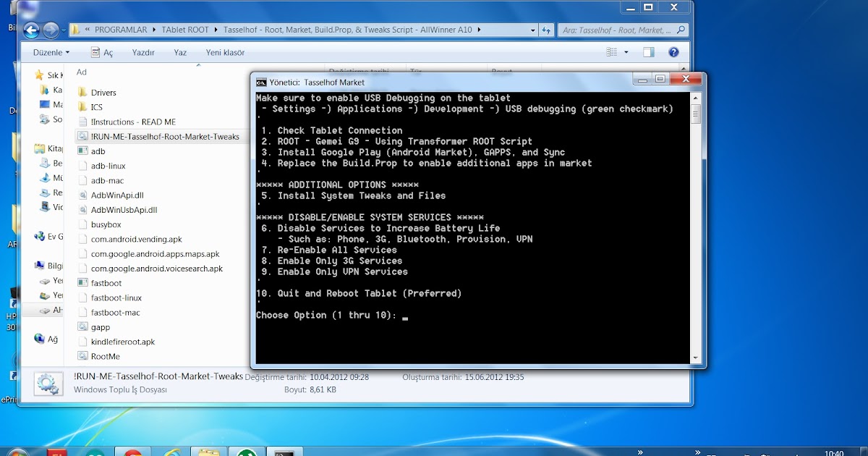Create a folder with Yeni klasör
The image size is (868, 456).
(x=225, y=53)
